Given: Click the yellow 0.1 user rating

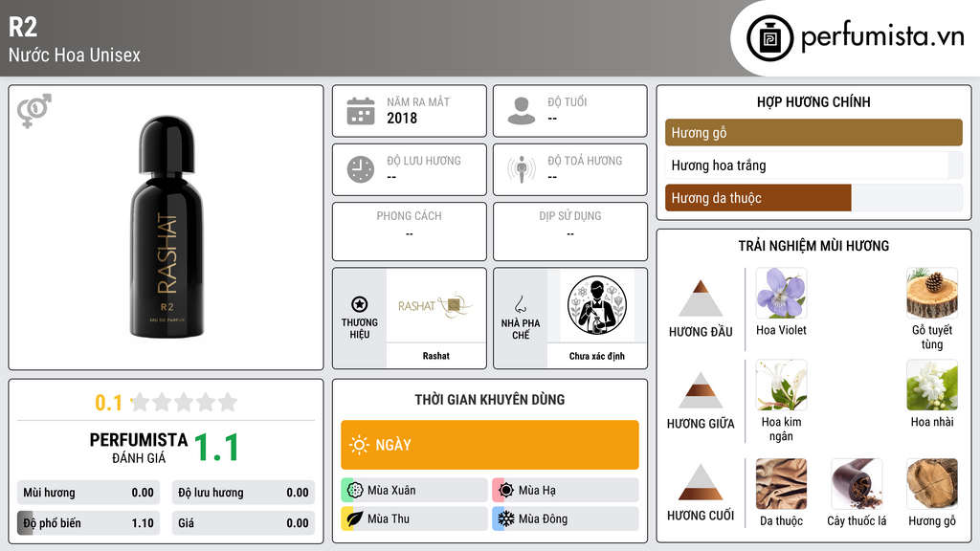Looking at the screenshot, I should 109,403.
